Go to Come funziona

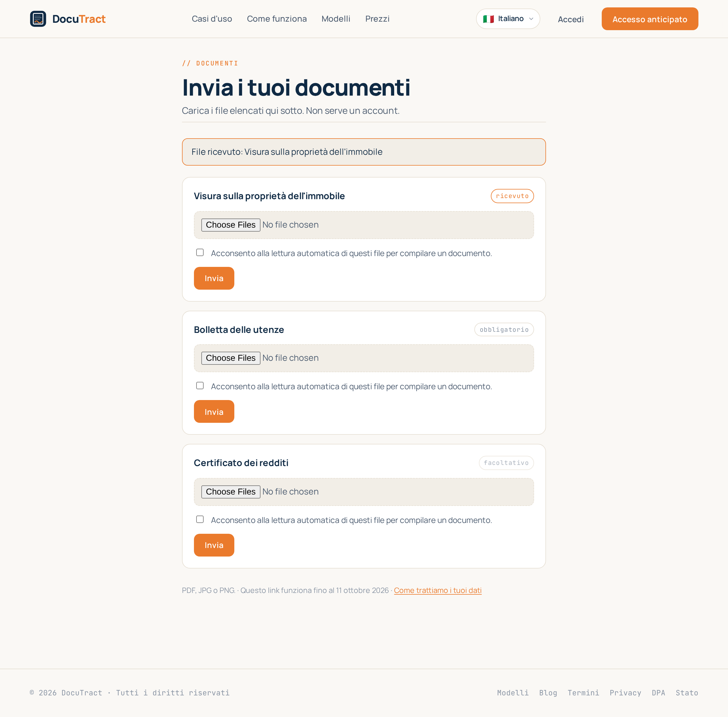277,19
